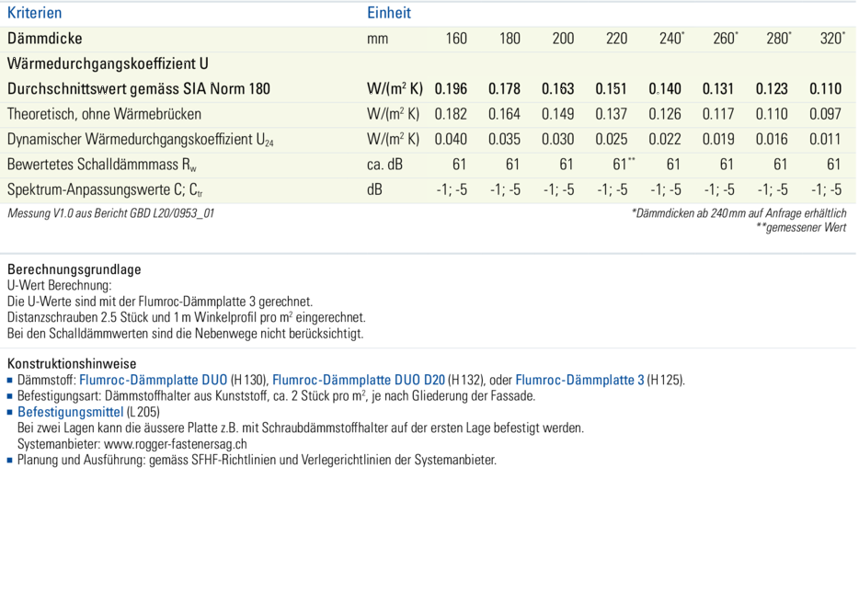Select the Kriterien column header
Image resolution: width=859 pixels, height=616 pixels.
[35, 13]
